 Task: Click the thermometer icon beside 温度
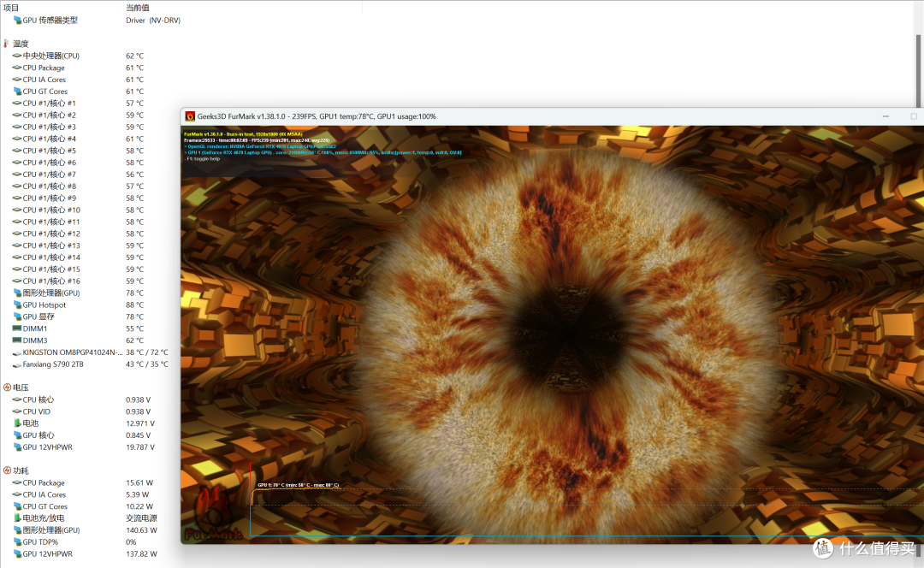tap(7, 44)
